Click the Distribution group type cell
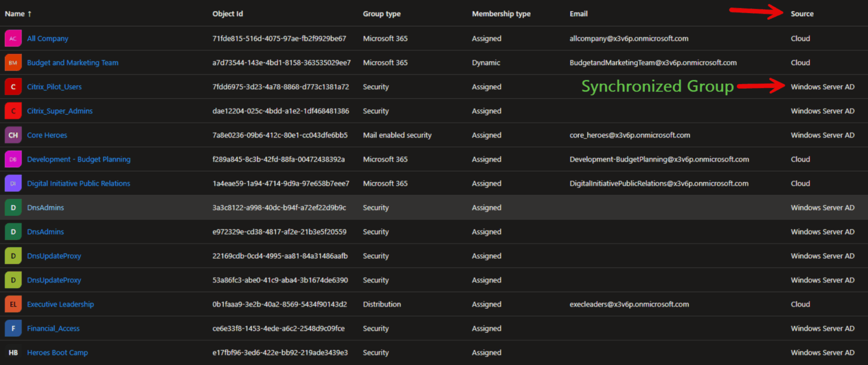 click(382, 305)
